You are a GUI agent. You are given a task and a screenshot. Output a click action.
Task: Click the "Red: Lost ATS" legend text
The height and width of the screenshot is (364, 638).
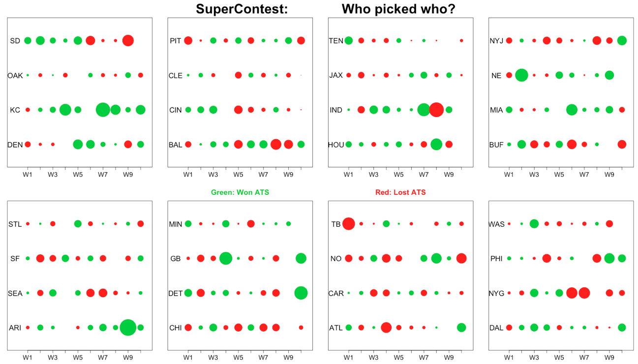click(400, 192)
